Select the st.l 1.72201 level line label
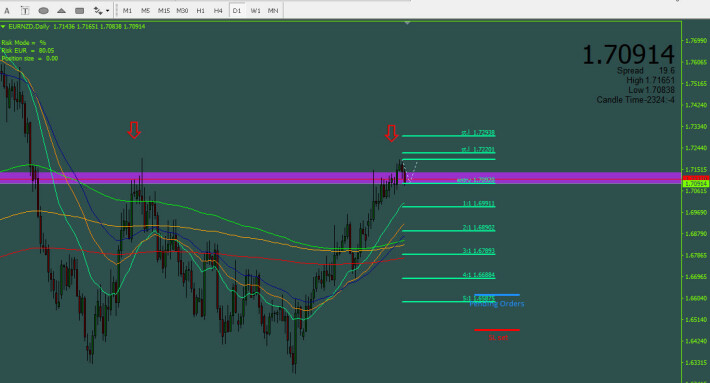Screen dimensions: 710x383 click(x=478, y=149)
